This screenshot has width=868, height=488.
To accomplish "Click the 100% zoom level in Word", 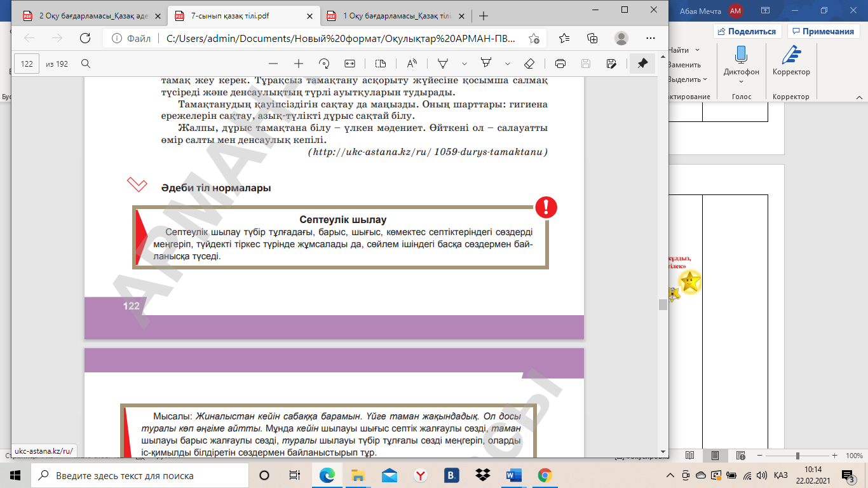I will (x=854, y=456).
